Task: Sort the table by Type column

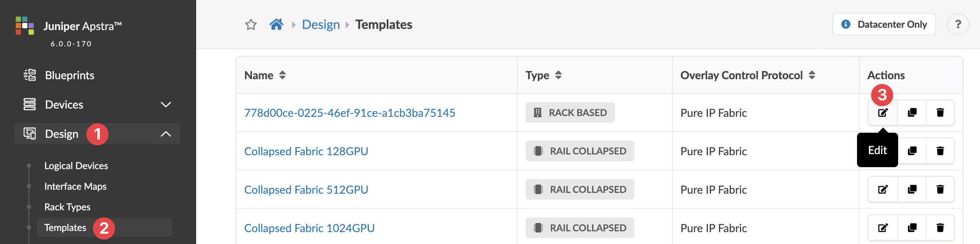Action: pyautogui.click(x=558, y=75)
